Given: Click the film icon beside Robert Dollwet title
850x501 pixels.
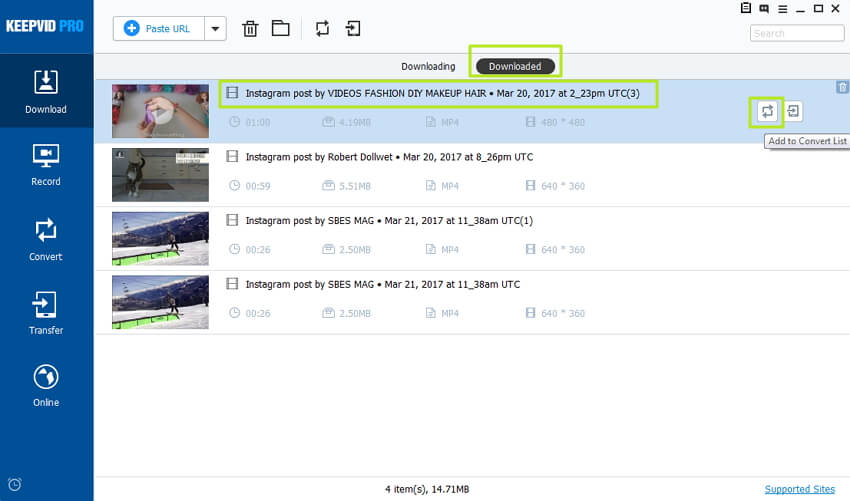Looking at the screenshot, I should coord(232,157).
